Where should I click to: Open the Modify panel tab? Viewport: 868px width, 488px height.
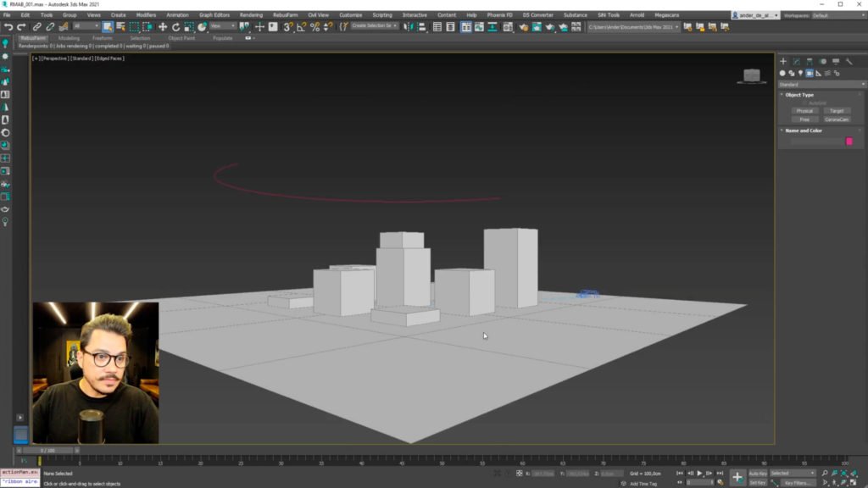point(796,62)
